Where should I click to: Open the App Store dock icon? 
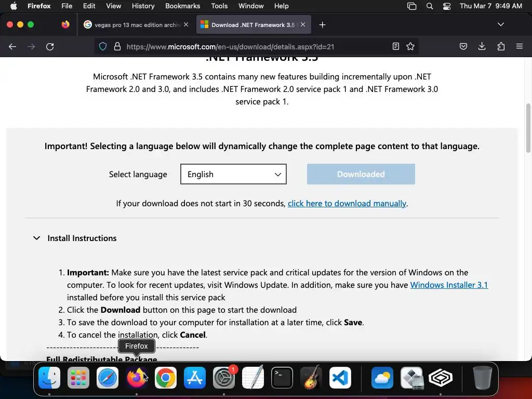(195, 378)
